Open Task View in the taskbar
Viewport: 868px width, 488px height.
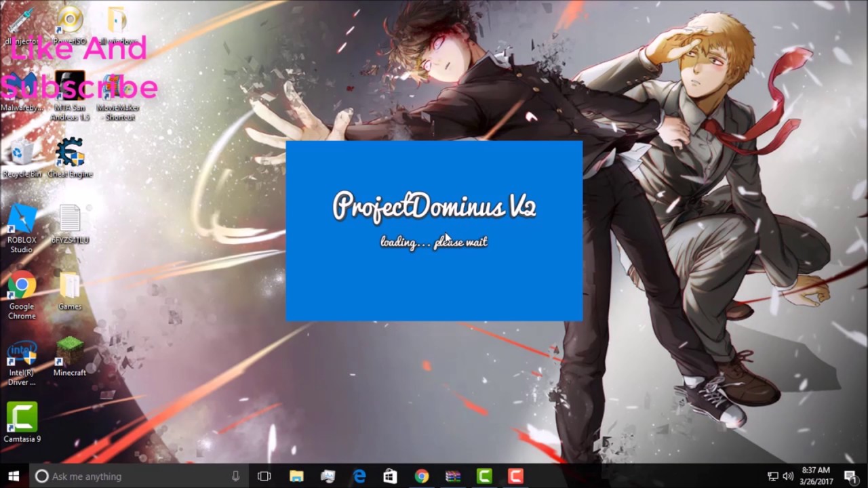click(x=264, y=476)
